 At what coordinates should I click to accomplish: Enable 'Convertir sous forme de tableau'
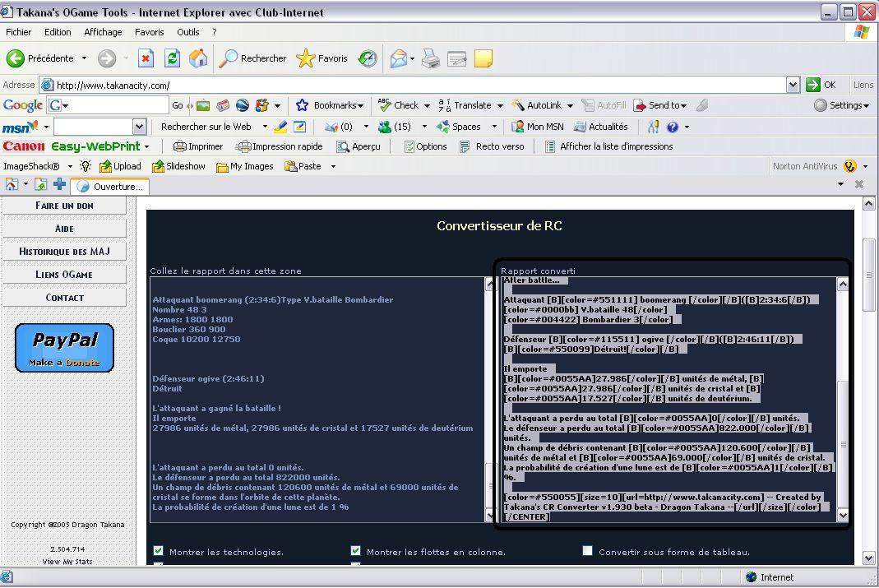tap(587, 551)
